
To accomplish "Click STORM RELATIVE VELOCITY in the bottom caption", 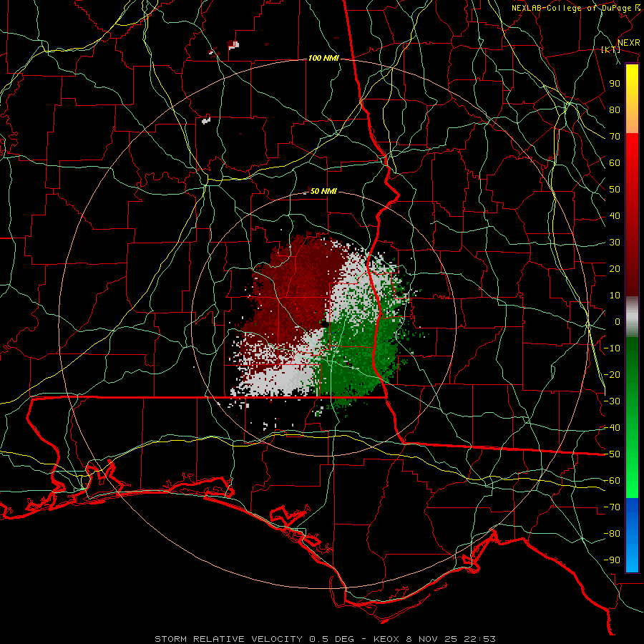I will point(228,639).
